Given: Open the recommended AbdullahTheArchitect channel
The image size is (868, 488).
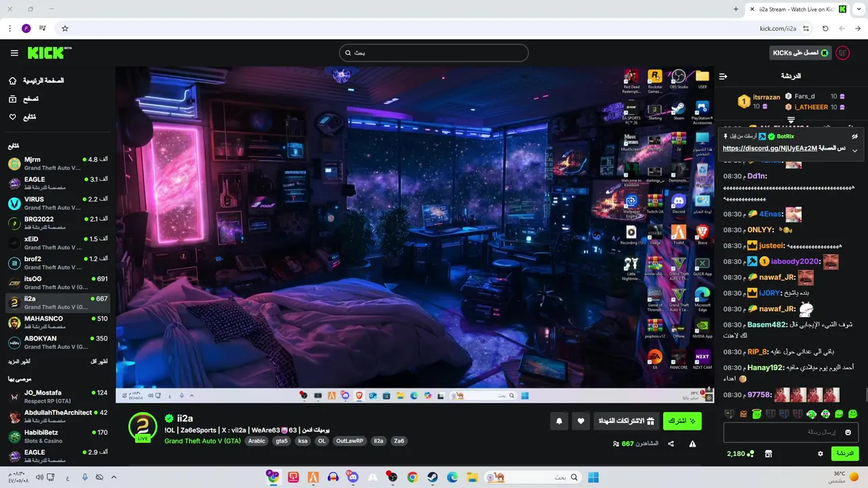Looking at the screenshot, I should click(x=58, y=416).
